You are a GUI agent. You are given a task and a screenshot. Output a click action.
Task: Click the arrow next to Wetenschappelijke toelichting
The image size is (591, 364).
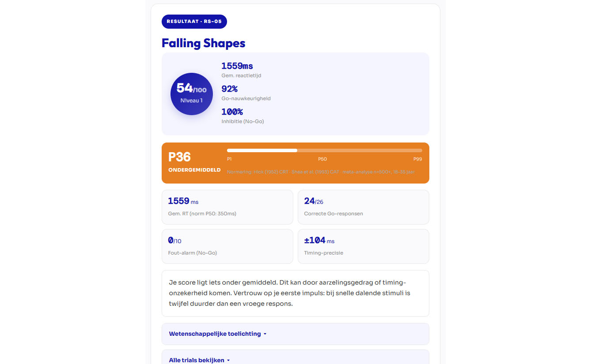coord(265,334)
